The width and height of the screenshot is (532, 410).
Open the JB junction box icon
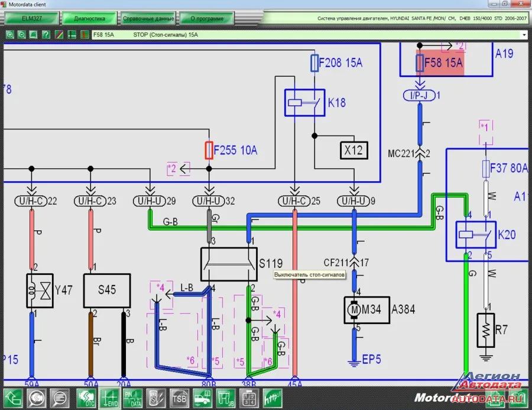(x=226, y=398)
